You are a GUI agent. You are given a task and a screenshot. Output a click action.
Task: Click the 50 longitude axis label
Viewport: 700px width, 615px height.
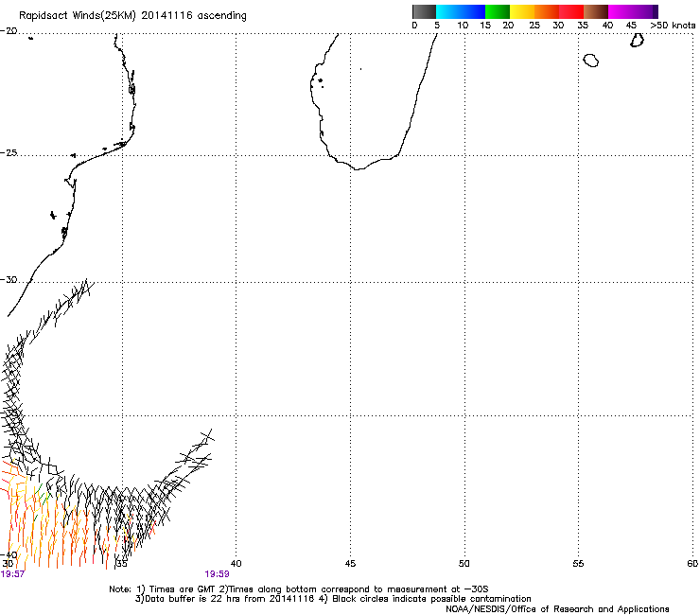click(x=464, y=564)
